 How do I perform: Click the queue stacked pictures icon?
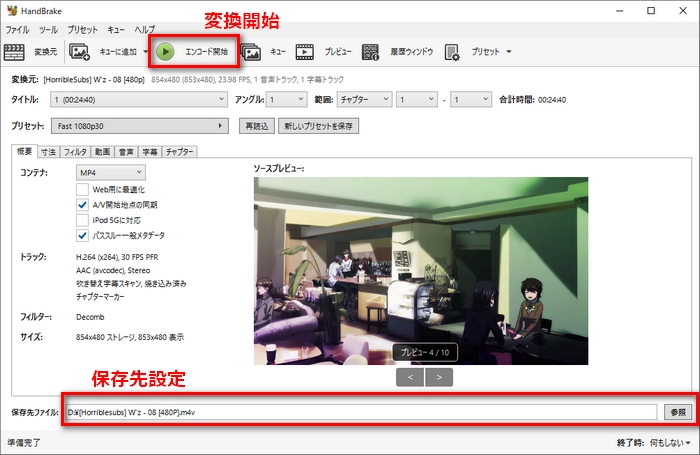click(251, 52)
